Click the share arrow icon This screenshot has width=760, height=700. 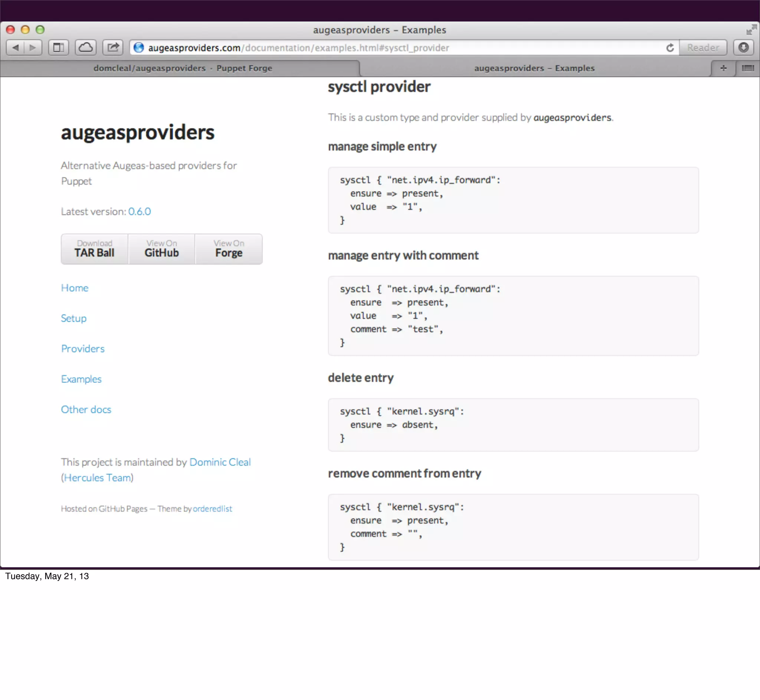pos(113,48)
